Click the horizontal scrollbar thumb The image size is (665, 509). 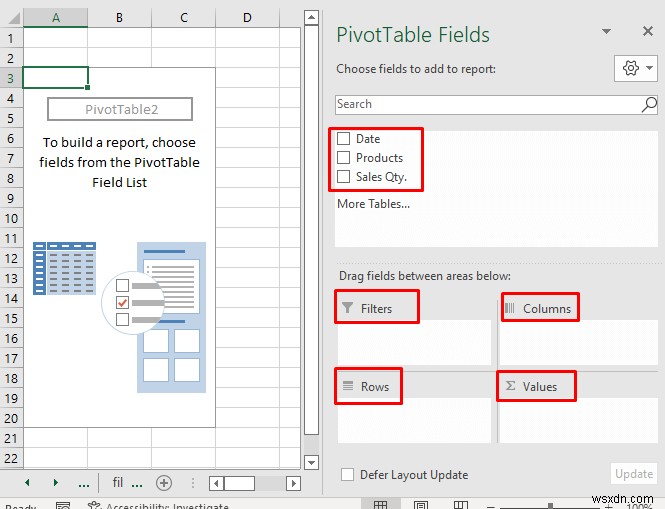[239, 483]
